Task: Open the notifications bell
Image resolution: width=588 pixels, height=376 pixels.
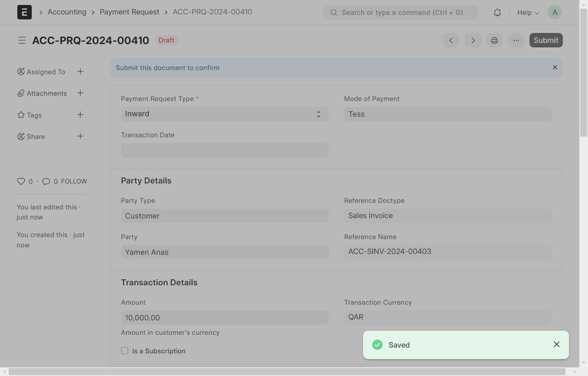Action: click(497, 12)
